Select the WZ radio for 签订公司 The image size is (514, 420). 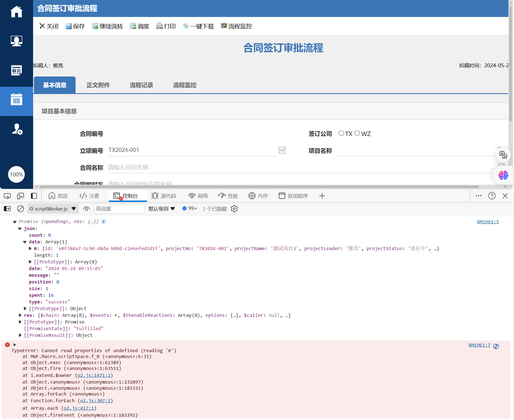tap(357, 134)
